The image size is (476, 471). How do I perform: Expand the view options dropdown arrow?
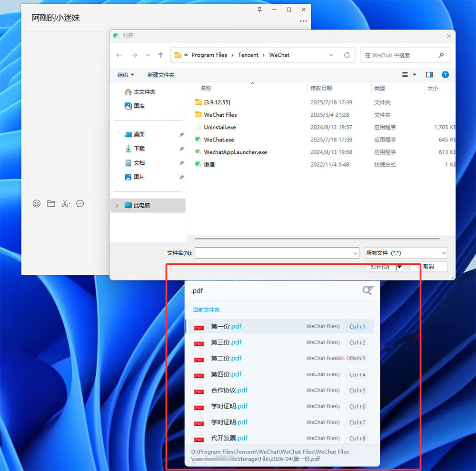tap(415, 75)
